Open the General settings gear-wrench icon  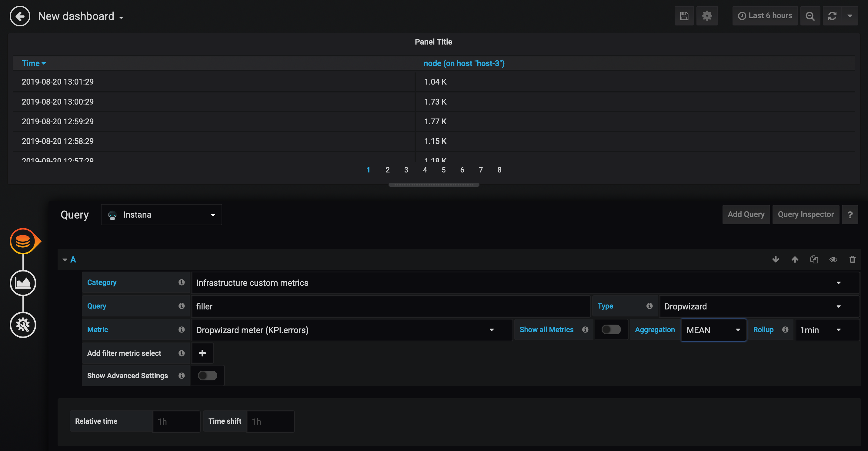[23, 325]
